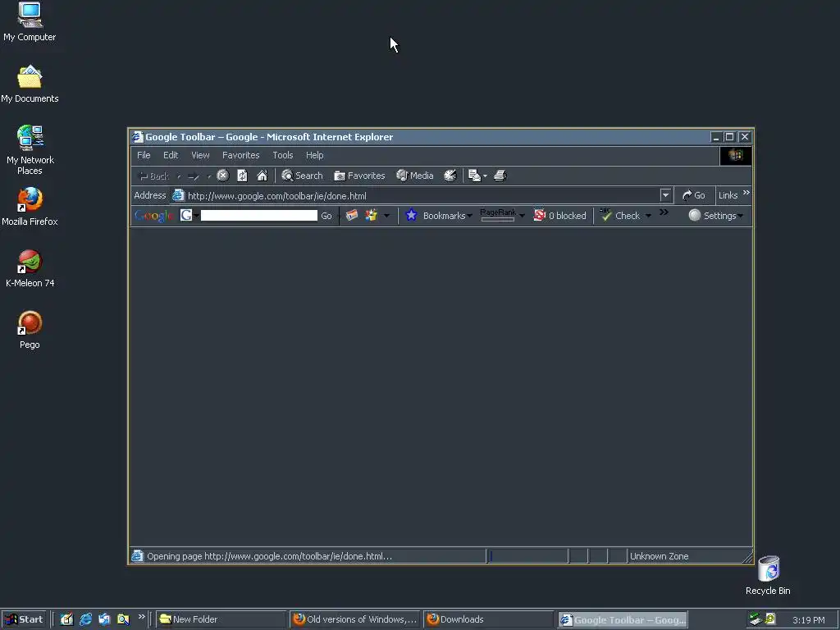Click the Mail icon in IE toolbar

click(x=474, y=176)
